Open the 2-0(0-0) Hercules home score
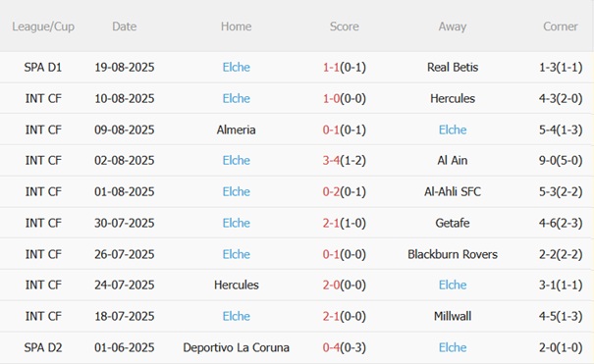This screenshot has height=364, width=594. (x=344, y=285)
